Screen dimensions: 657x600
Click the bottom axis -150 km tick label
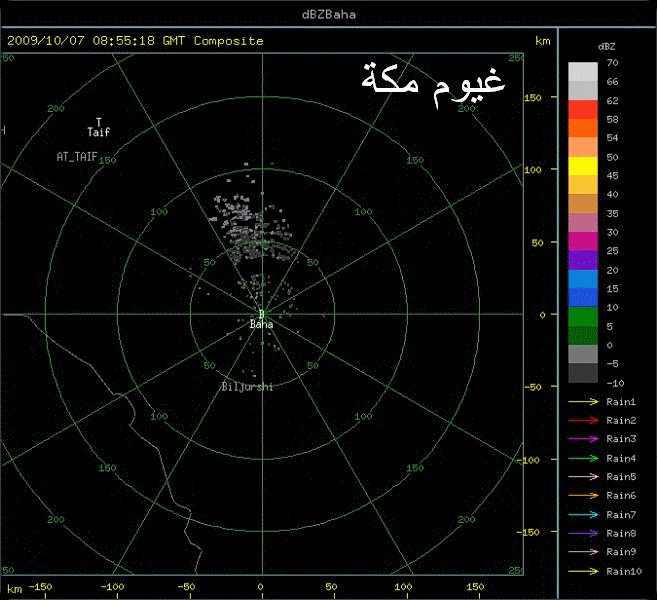tap(40, 587)
